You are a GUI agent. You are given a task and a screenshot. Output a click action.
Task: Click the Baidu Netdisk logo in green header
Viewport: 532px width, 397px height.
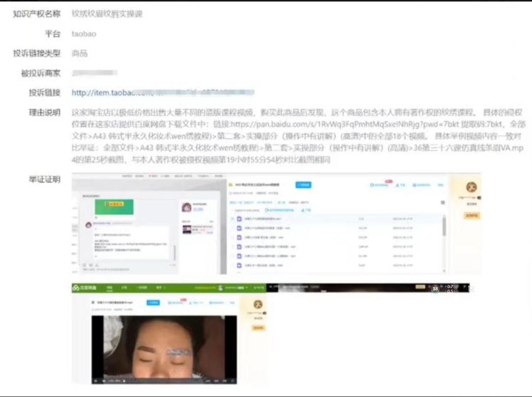pyautogui.click(x=83, y=288)
